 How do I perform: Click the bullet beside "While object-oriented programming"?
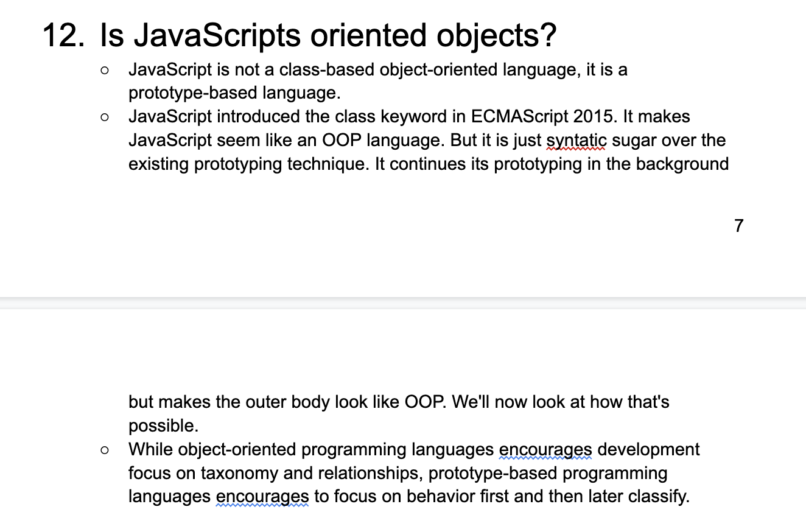(x=105, y=450)
